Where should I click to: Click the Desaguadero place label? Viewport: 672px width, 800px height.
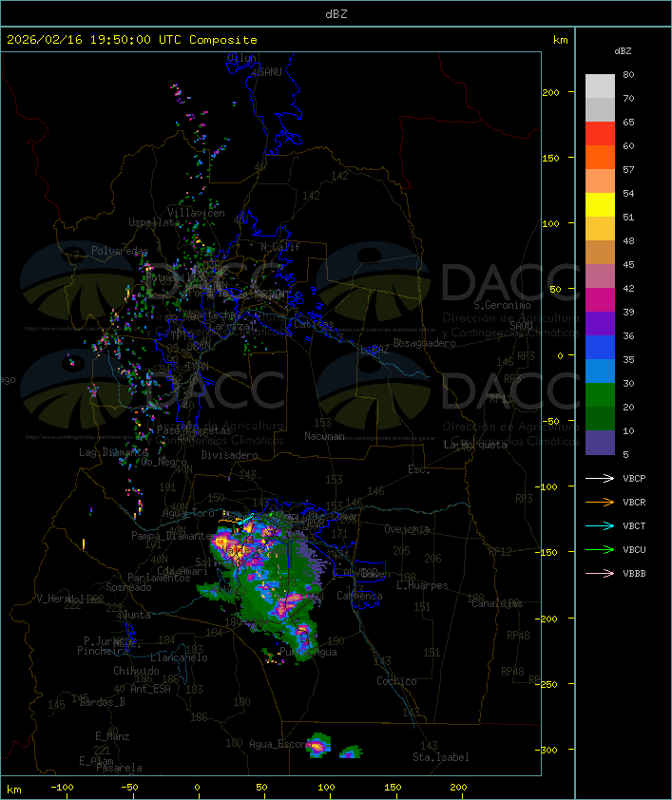[424, 343]
